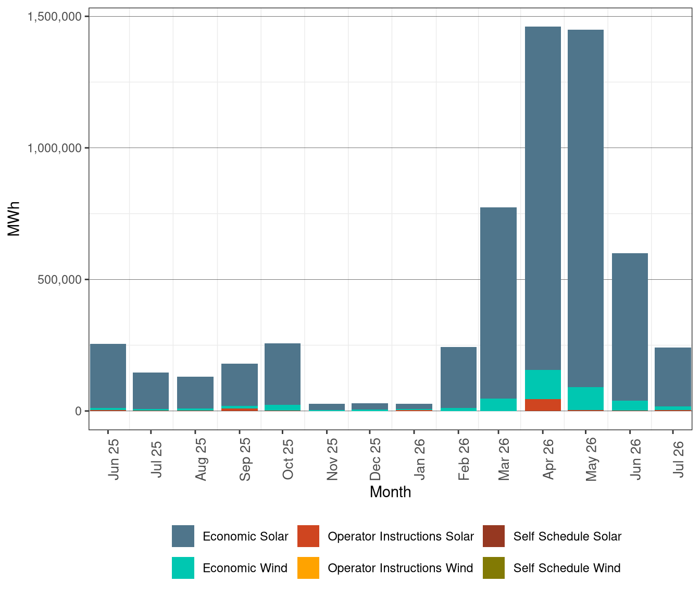Click the Economic Solar legend color swatch

click(183, 536)
